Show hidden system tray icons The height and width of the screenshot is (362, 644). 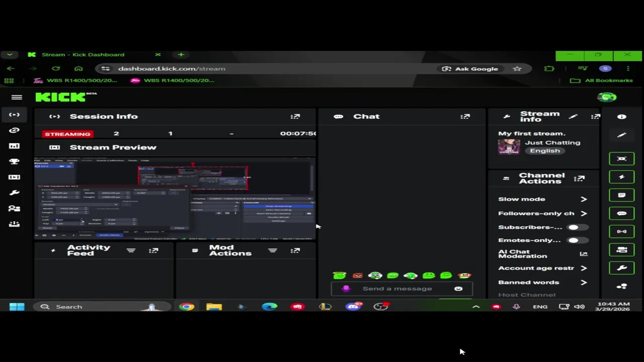point(476,307)
